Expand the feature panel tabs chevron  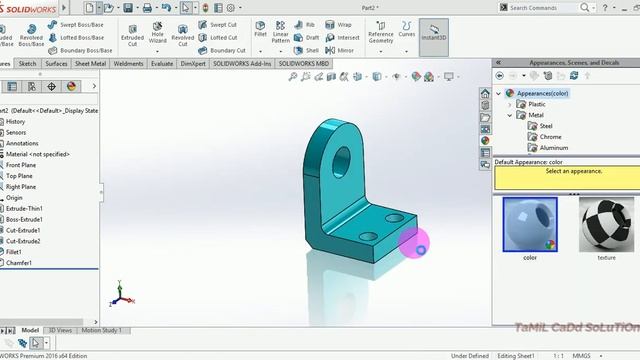[94, 86]
